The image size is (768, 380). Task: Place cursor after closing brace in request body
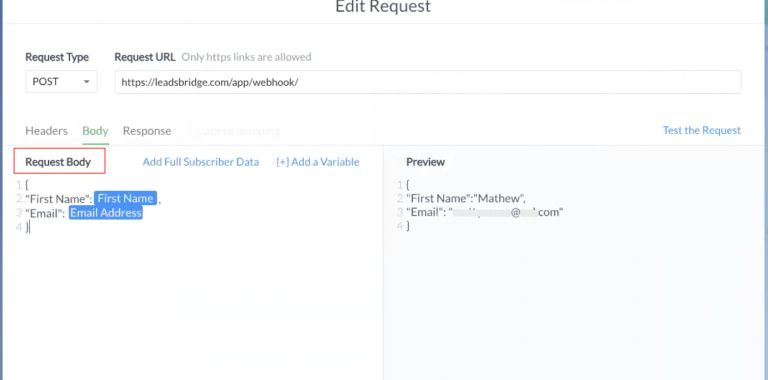tap(29, 227)
